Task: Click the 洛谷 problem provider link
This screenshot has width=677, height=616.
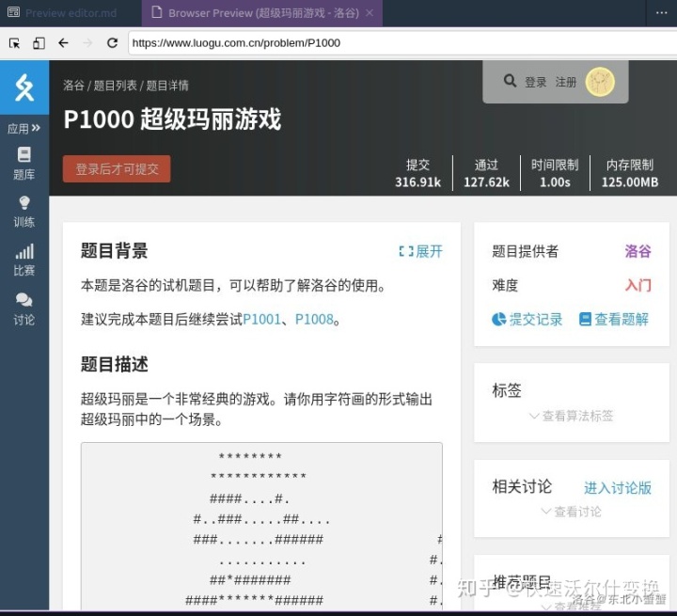Action: click(x=638, y=251)
